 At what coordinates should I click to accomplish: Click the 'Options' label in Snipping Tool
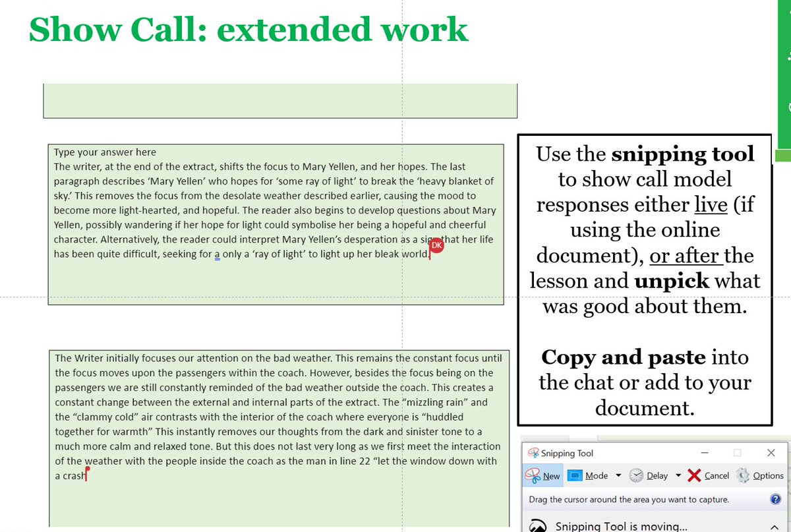click(x=768, y=476)
